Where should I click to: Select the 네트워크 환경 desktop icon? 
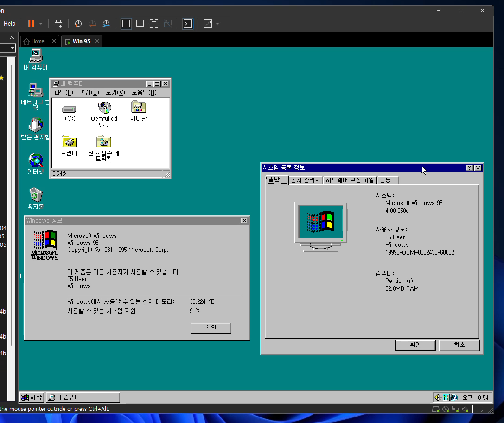coord(35,96)
